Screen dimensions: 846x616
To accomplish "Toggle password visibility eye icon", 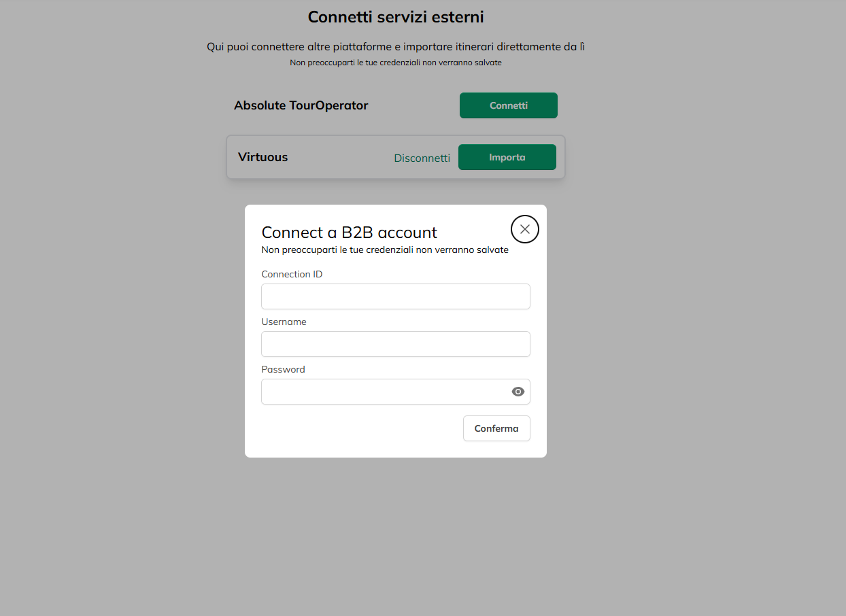I will (518, 392).
